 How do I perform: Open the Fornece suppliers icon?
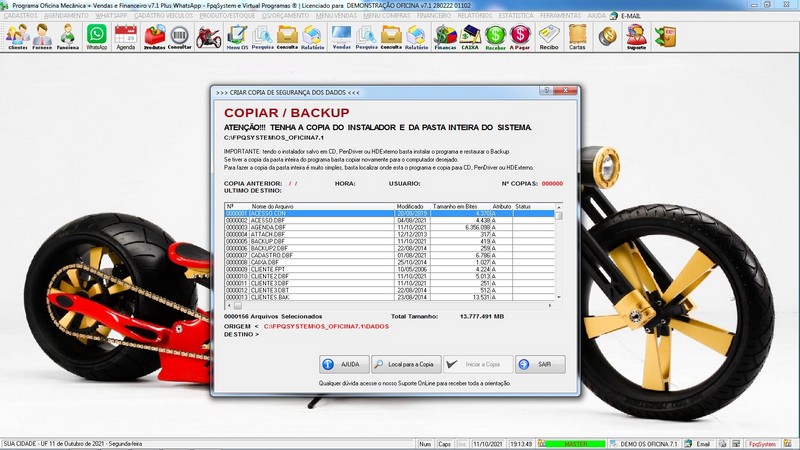[42, 37]
